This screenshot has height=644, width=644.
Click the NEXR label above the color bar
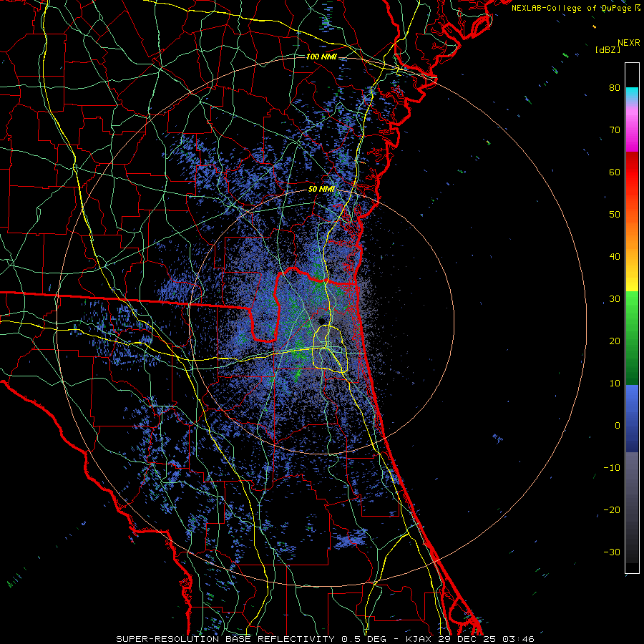point(629,43)
